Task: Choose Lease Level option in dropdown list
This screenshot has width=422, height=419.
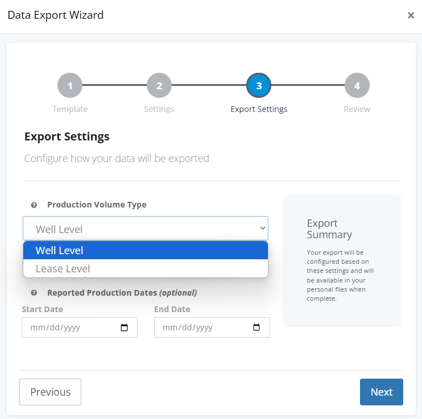Action: 146,268
